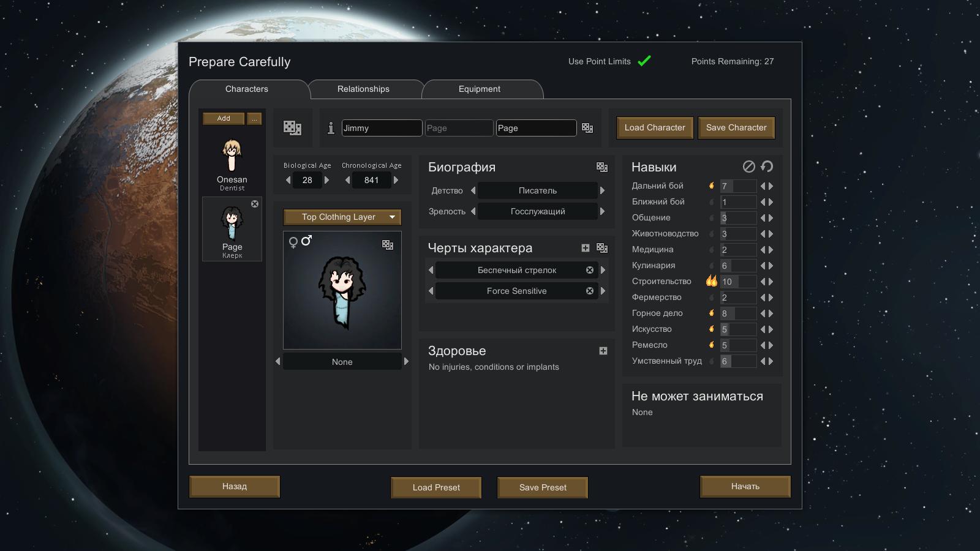Open character info icon beside name field
Screen dimensions: 980x551
coord(331,127)
